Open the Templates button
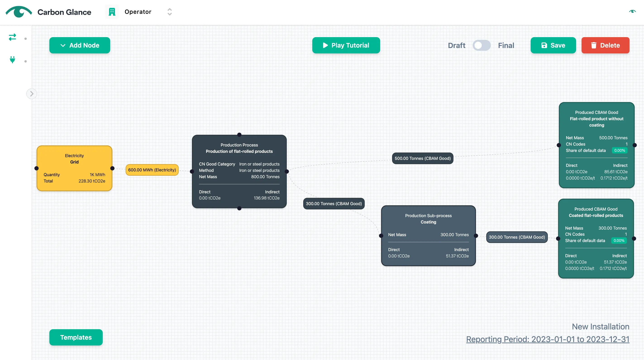This screenshot has height=360, width=644. (x=76, y=337)
